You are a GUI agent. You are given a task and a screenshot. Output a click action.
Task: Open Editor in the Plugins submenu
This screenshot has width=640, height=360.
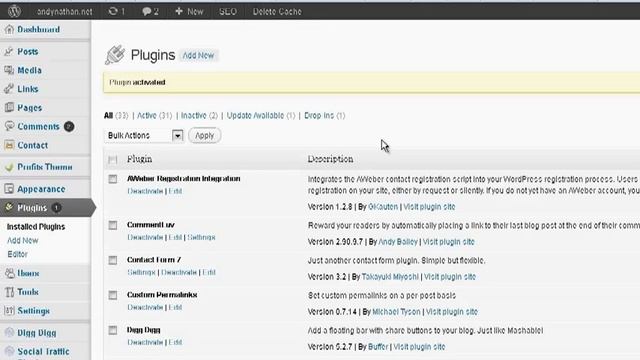tap(18, 254)
